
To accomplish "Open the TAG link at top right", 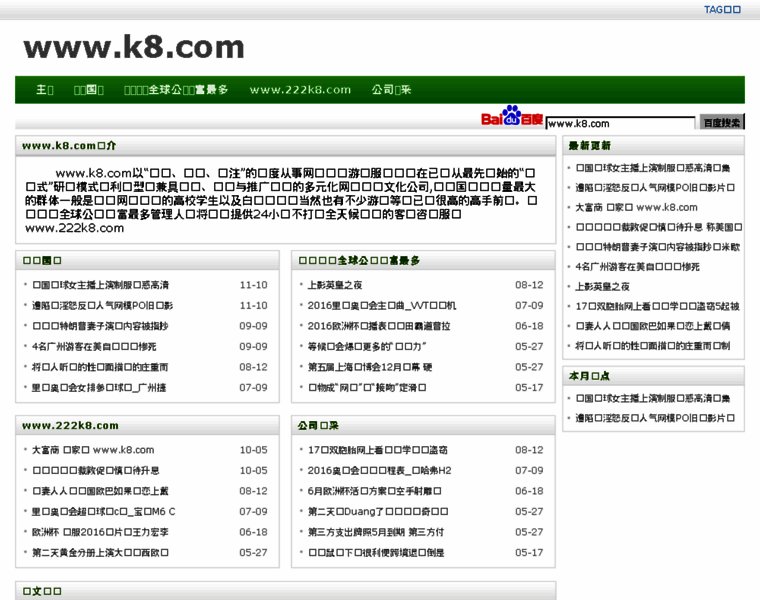I will (x=722, y=9).
